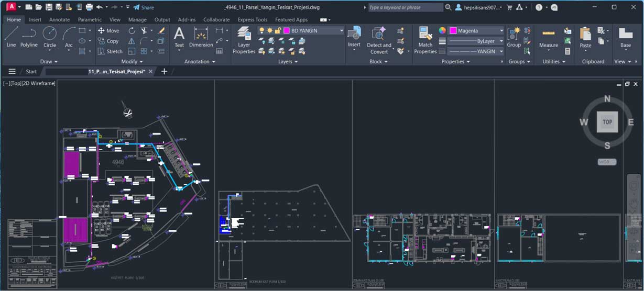
Task: Pick the Dimension annotation tool
Action: click(201, 37)
